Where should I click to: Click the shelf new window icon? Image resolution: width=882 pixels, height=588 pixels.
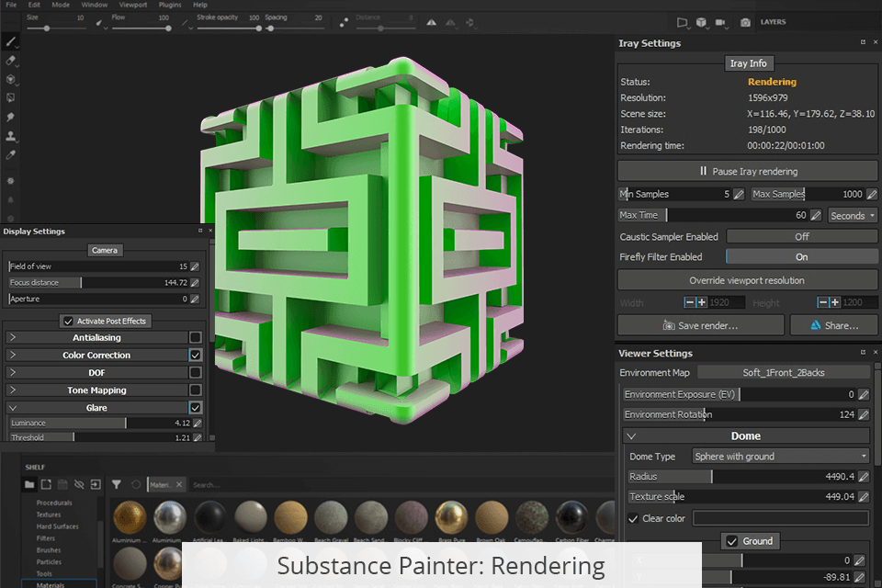[x=46, y=484]
